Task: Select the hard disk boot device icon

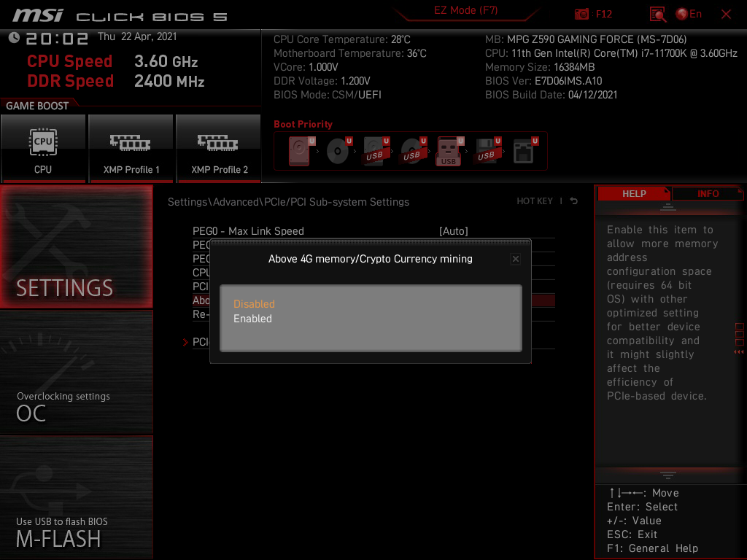Action: (x=301, y=151)
